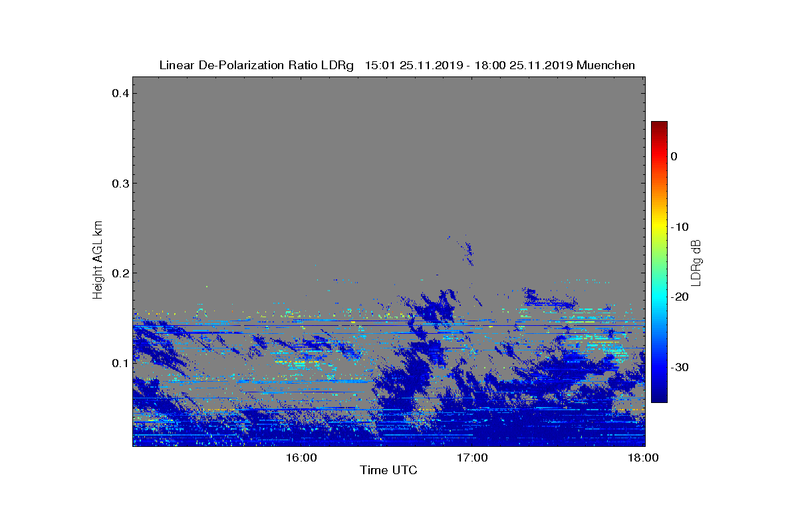Click the 'Time UTC' axis label
798x532 pixels.
click(x=388, y=470)
